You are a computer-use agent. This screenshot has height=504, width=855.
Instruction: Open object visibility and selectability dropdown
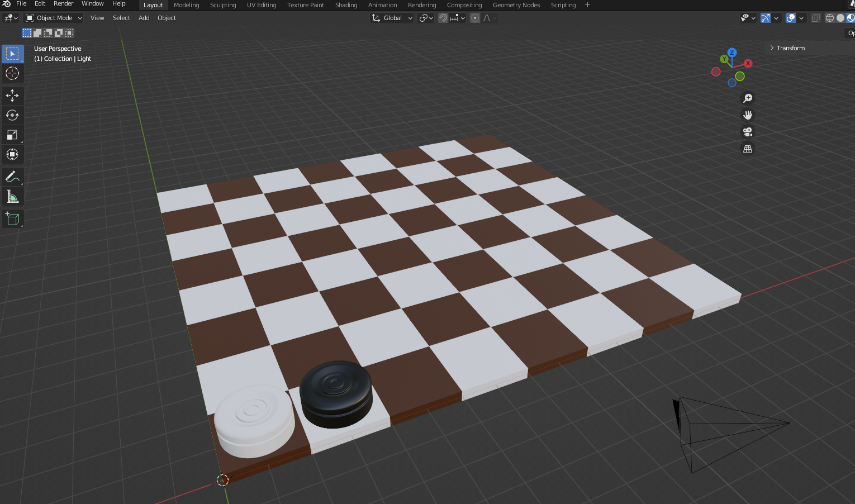pyautogui.click(x=748, y=18)
